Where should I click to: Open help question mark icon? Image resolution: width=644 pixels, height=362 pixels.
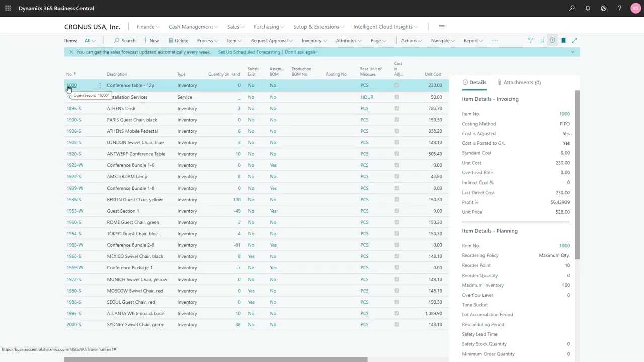pyautogui.click(x=619, y=8)
